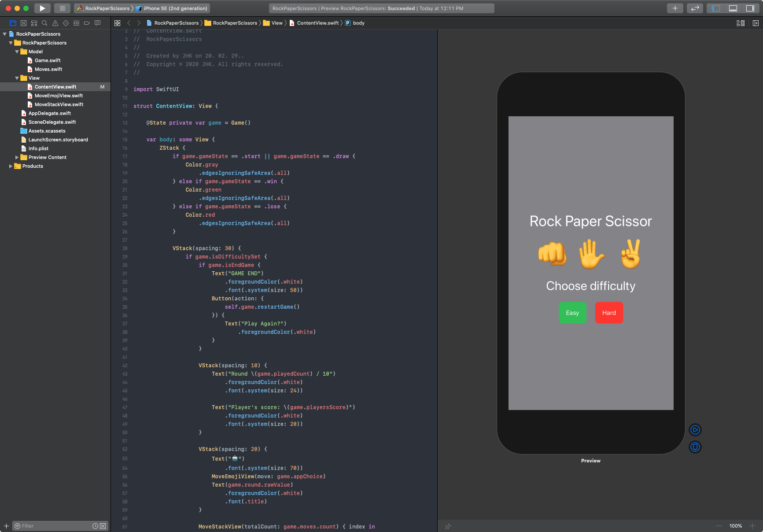Toggle the inspectors panel visibility

pyautogui.click(x=750, y=8)
